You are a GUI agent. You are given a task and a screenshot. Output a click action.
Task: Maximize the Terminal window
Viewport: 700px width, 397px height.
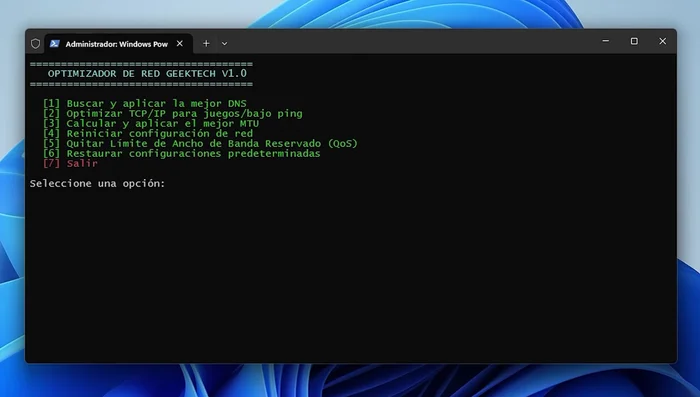pyautogui.click(x=634, y=41)
